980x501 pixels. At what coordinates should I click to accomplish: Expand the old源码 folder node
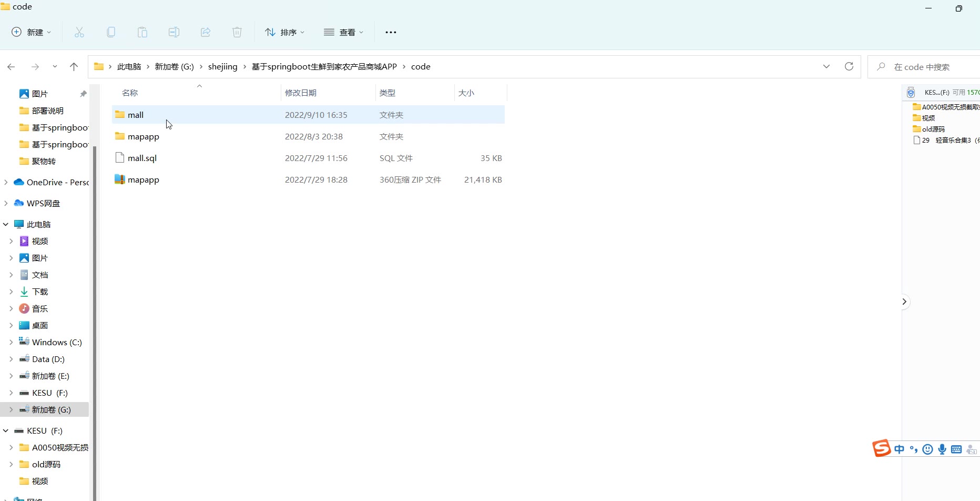click(11, 464)
